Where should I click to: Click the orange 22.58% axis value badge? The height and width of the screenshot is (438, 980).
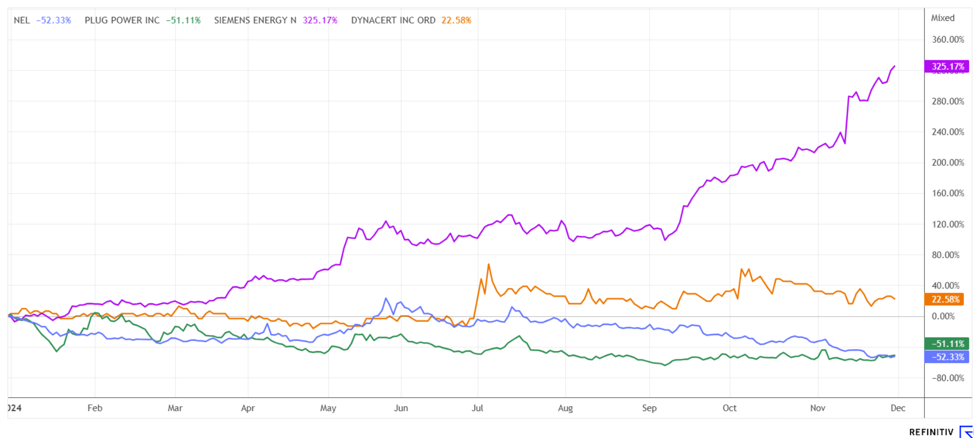(x=944, y=299)
